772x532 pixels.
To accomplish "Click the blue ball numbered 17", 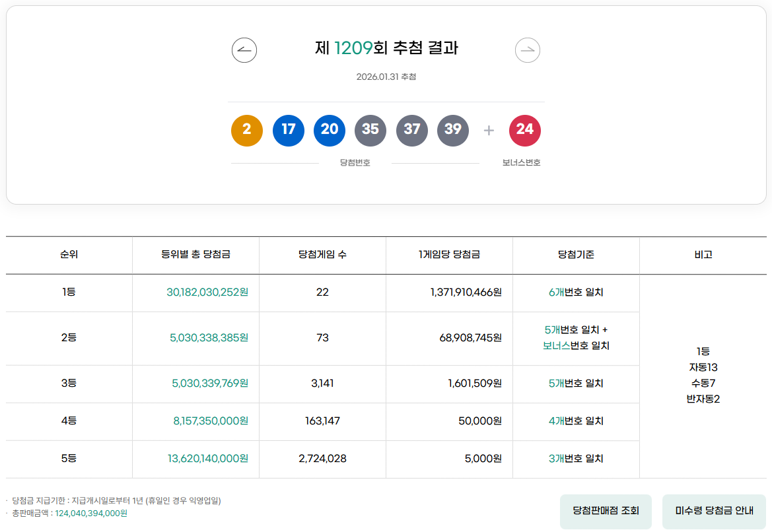I will tap(288, 131).
